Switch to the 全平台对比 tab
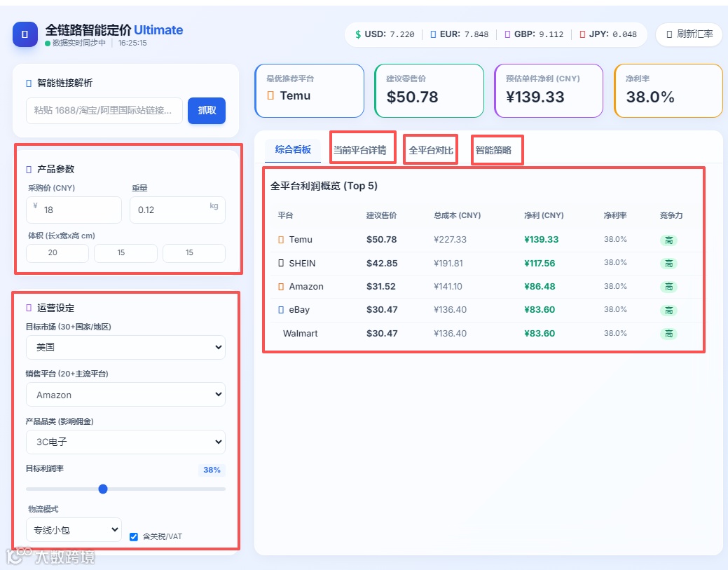The height and width of the screenshot is (570, 728). point(430,150)
